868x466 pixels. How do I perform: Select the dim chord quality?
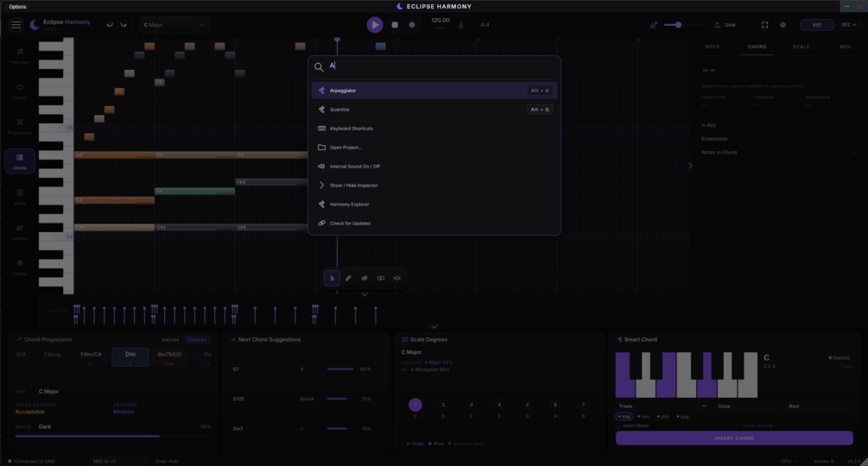[662, 417]
